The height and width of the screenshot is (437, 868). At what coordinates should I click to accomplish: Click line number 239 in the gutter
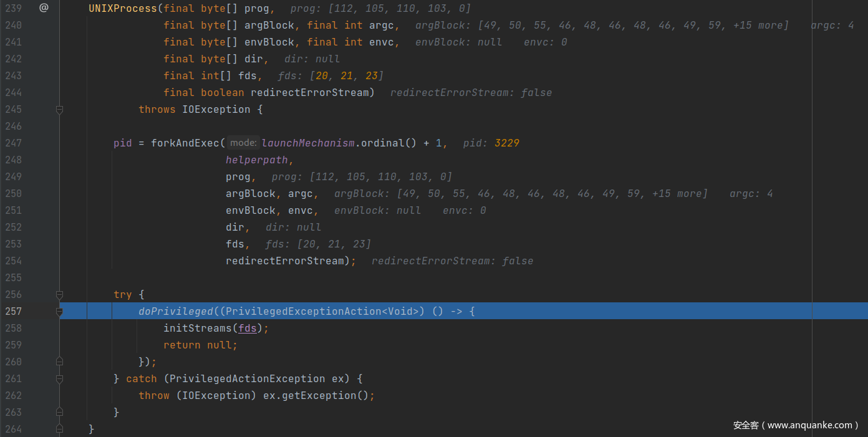13,8
